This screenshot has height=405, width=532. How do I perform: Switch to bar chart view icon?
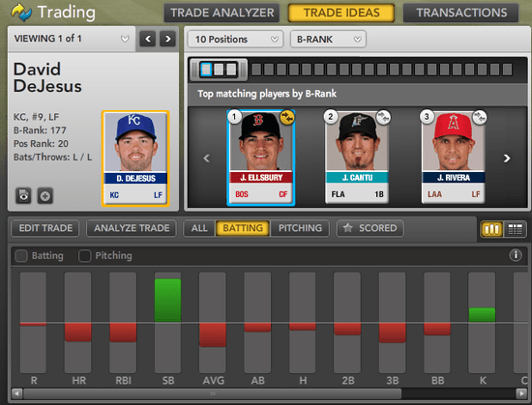click(492, 229)
